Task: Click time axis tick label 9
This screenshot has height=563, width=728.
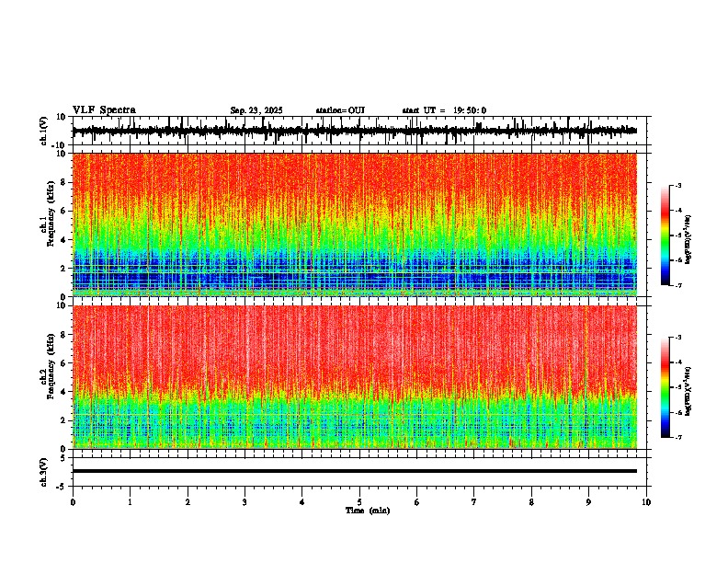Action: [588, 502]
